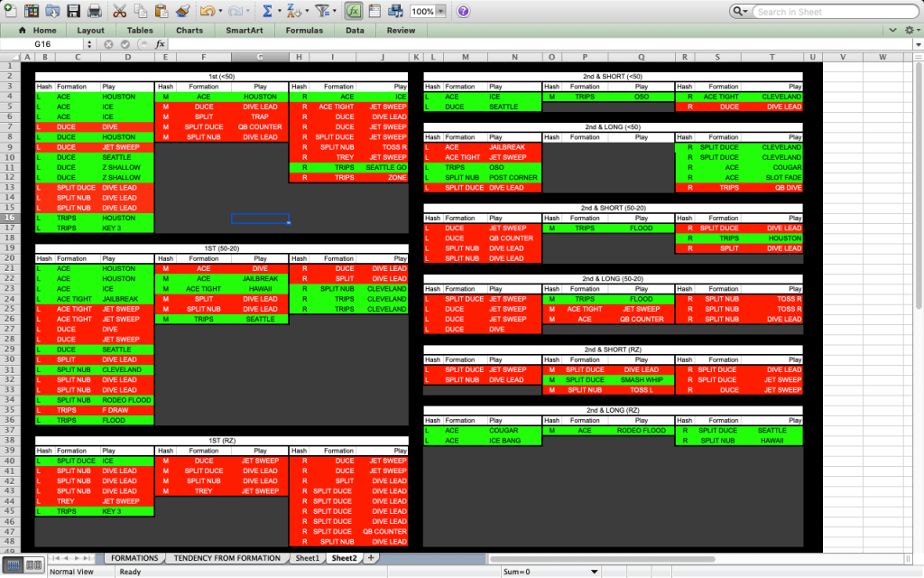Open the Formulas ribbon tab

click(304, 30)
